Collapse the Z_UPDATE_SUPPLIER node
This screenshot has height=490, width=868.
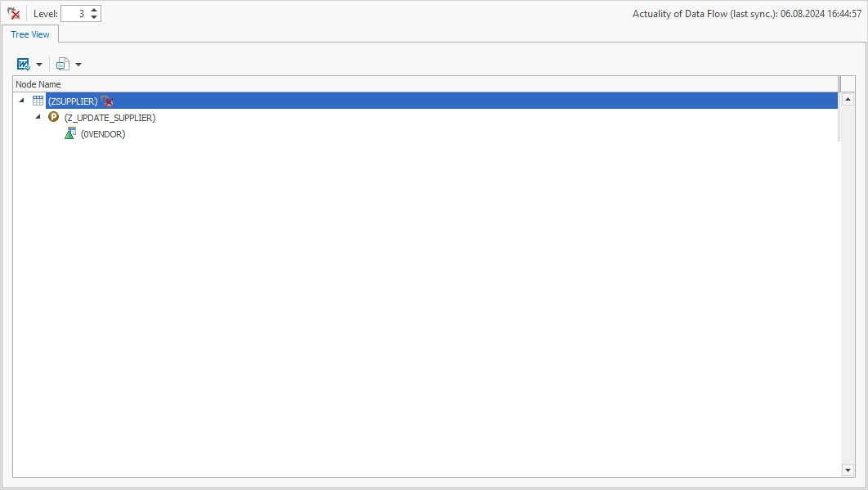tap(38, 117)
